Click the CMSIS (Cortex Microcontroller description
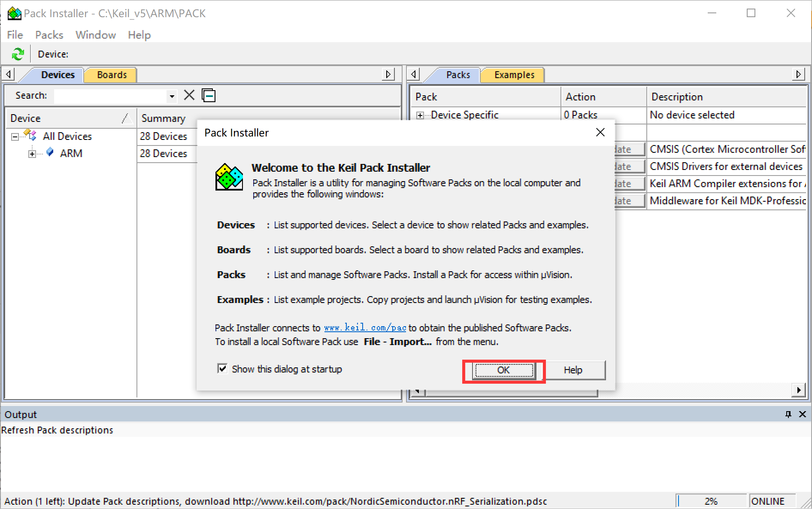This screenshot has height=509, width=812. 727,149
